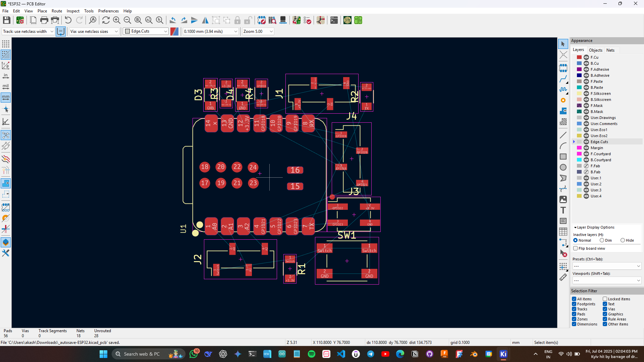Viewport: 644px width, 362px height.
Task: Open the Presets dropdown
Action: (607, 266)
